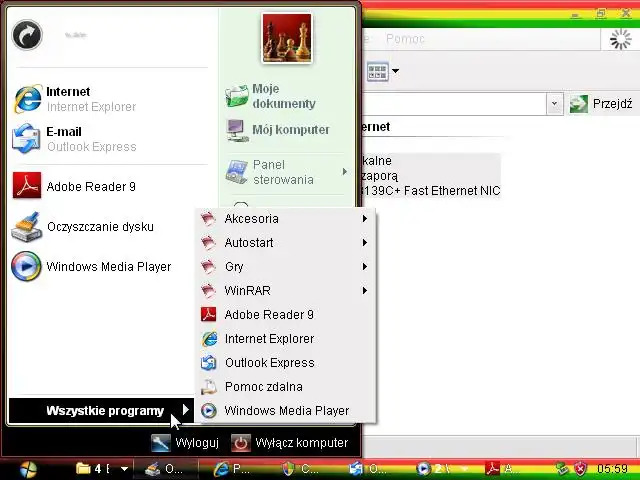The height and width of the screenshot is (480, 640).
Task: Click the Windows Start orb
Action: click(28, 469)
